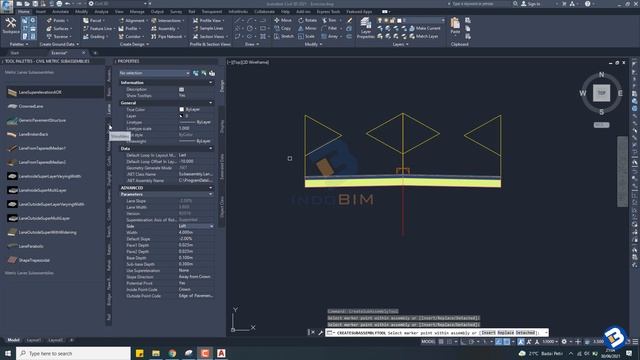Image resolution: width=640 pixels, height=360 pixels.
Task: Click the Match Layer tool
Action: pos(424,36)
